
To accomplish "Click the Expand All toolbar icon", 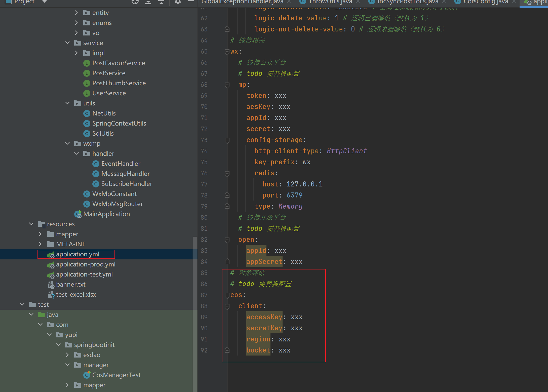I will [148, 2].
